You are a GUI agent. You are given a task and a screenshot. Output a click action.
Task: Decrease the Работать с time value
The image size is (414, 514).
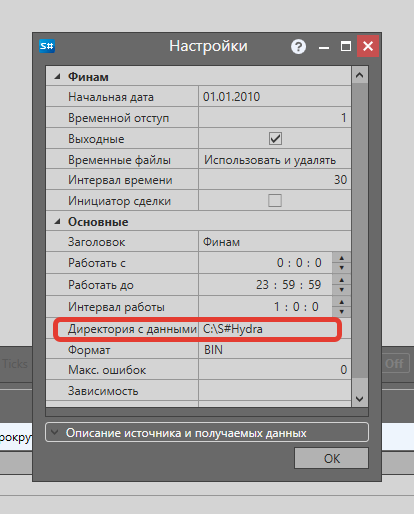(x=342, y=268)
